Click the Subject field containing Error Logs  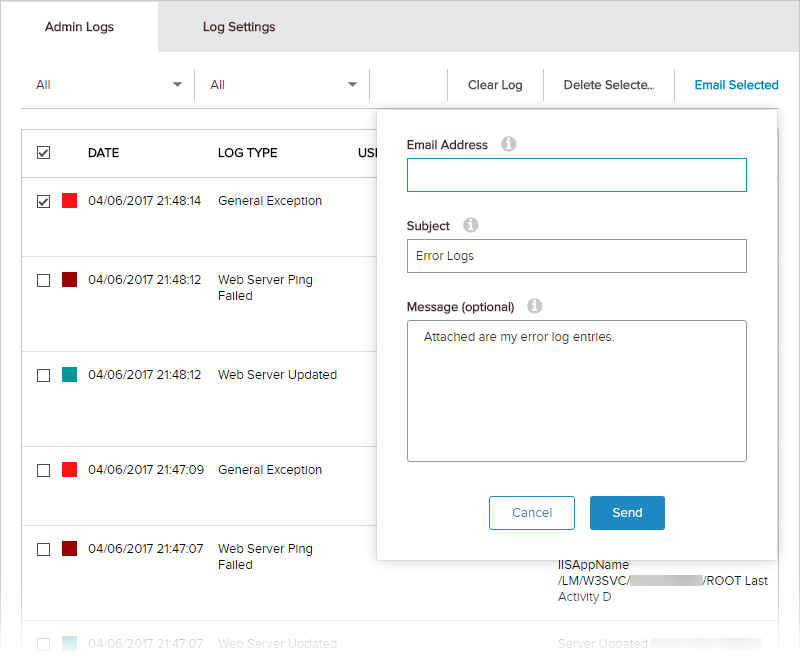577,256
